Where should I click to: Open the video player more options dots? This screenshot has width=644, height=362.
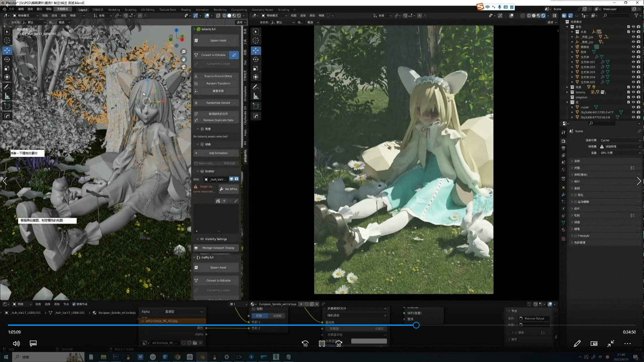pyautogui.click(x=628, y=344)
